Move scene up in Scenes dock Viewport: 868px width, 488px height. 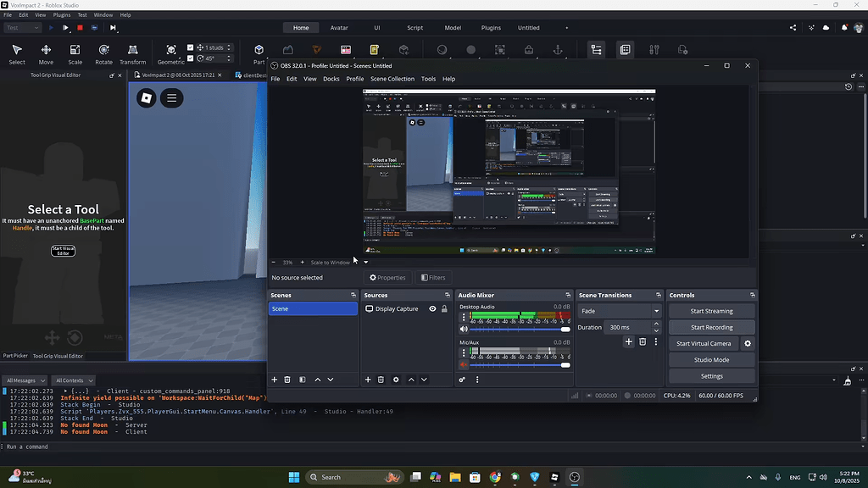point(318,380)
